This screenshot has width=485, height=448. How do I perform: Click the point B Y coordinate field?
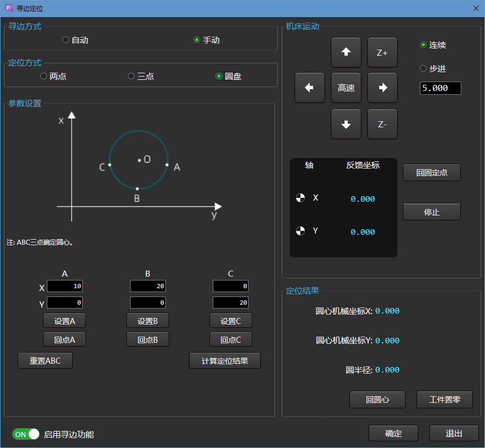[x=148, y=303]
